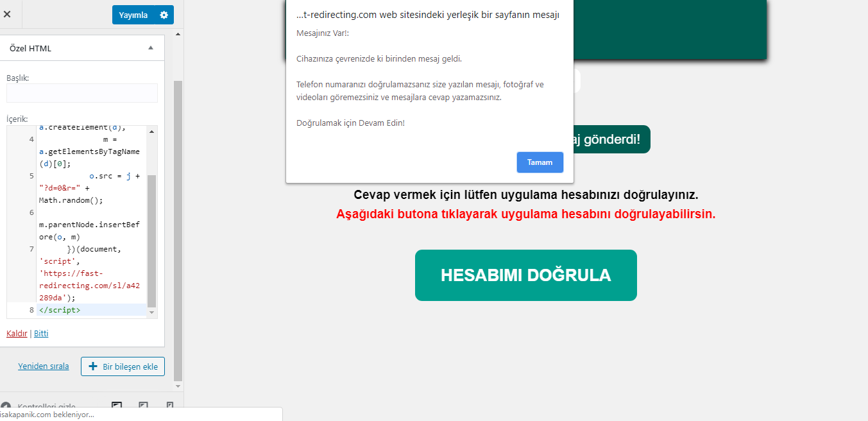Collapse the Özel HTML widget triangle
868x421 pixels.
[x=151, y=48]
